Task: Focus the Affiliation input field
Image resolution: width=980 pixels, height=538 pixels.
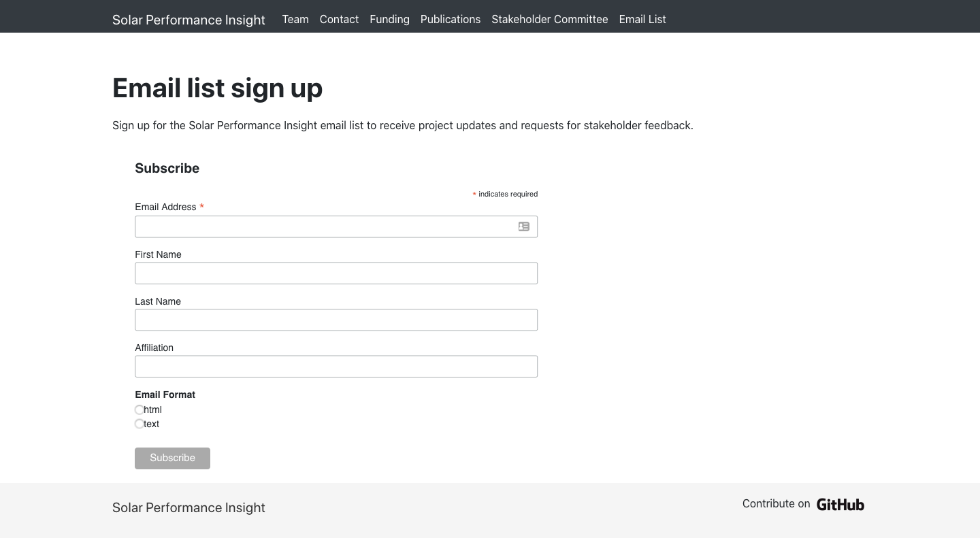Action: coord(336,367)
